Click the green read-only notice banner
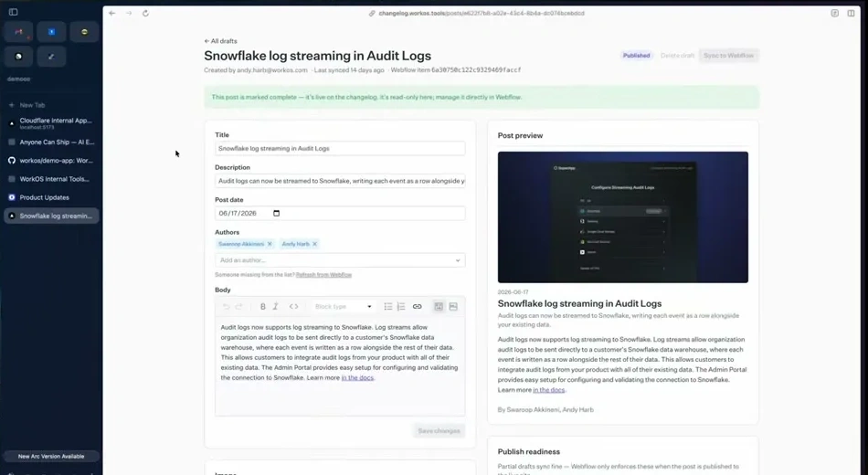The image size is (868, 475). click(482, 98)
